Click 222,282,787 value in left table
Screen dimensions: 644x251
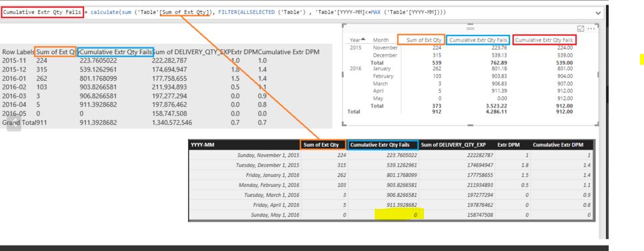tap(169, 61)
